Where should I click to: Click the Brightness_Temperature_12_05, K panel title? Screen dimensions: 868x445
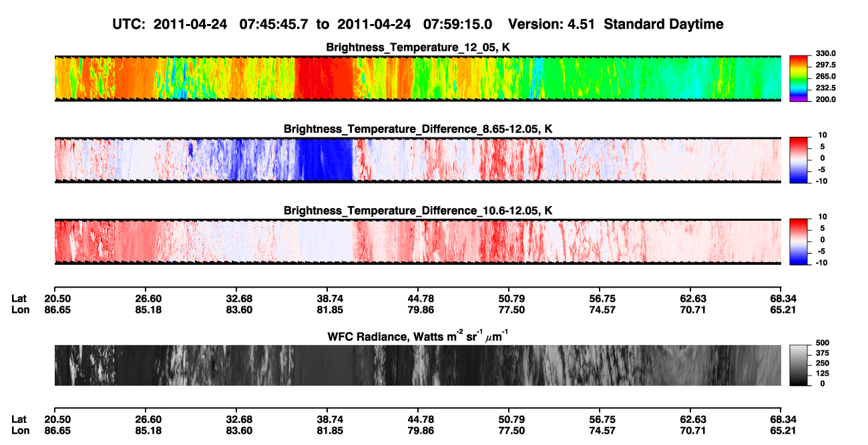point(418,47)
